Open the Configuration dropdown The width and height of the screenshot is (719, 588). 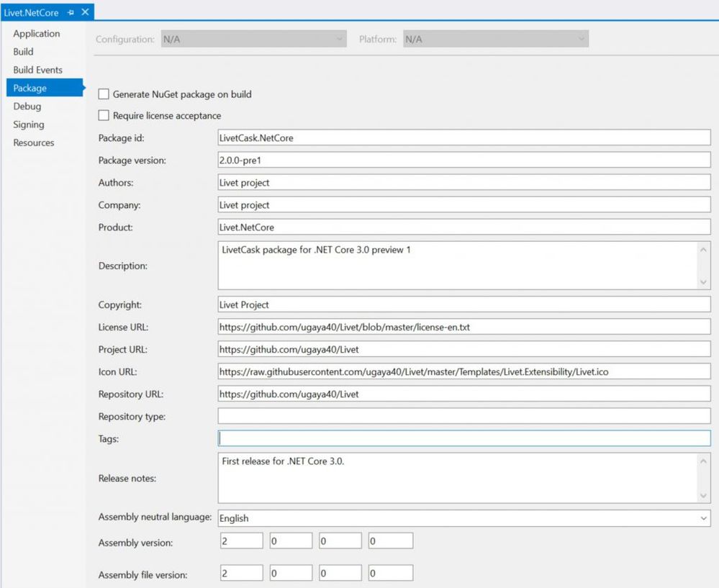(253, 39)
